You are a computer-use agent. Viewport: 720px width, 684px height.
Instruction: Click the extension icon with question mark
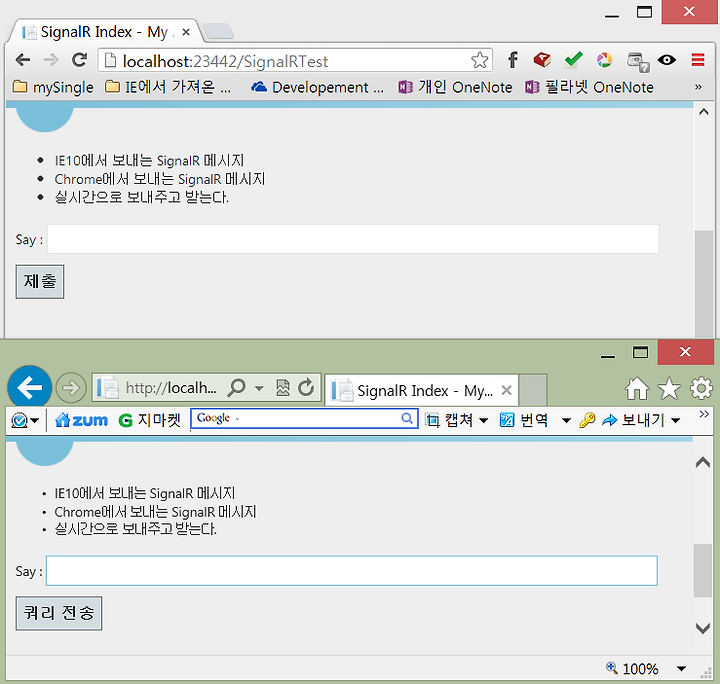(638, 62)
